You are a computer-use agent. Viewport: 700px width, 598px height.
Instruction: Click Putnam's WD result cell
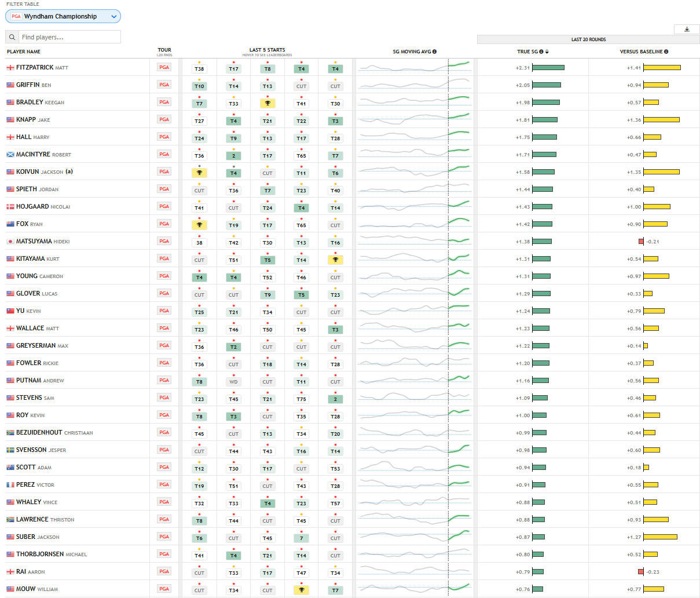coord(233,381)
